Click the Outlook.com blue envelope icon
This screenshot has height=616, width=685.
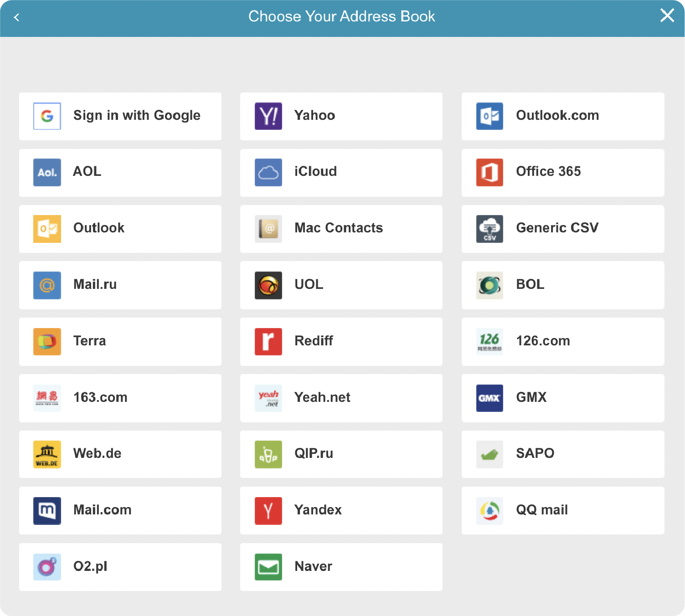(x=489, y=116)
